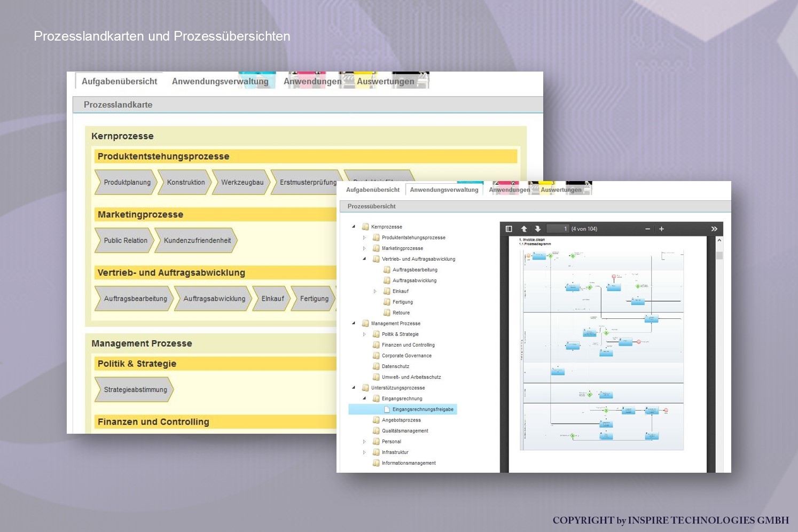Open Anwendungsverwaltung tab in the Prozesslandkarte window

[x=220, y=81]
